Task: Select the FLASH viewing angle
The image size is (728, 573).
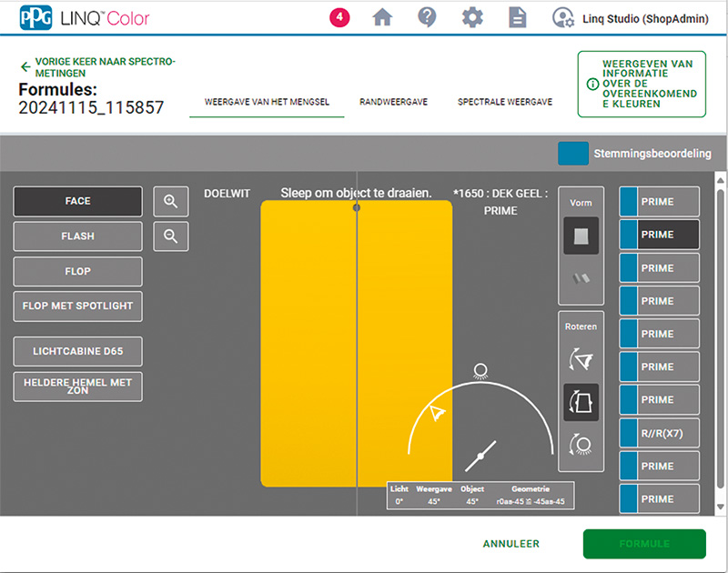Action: pos(77,236)
